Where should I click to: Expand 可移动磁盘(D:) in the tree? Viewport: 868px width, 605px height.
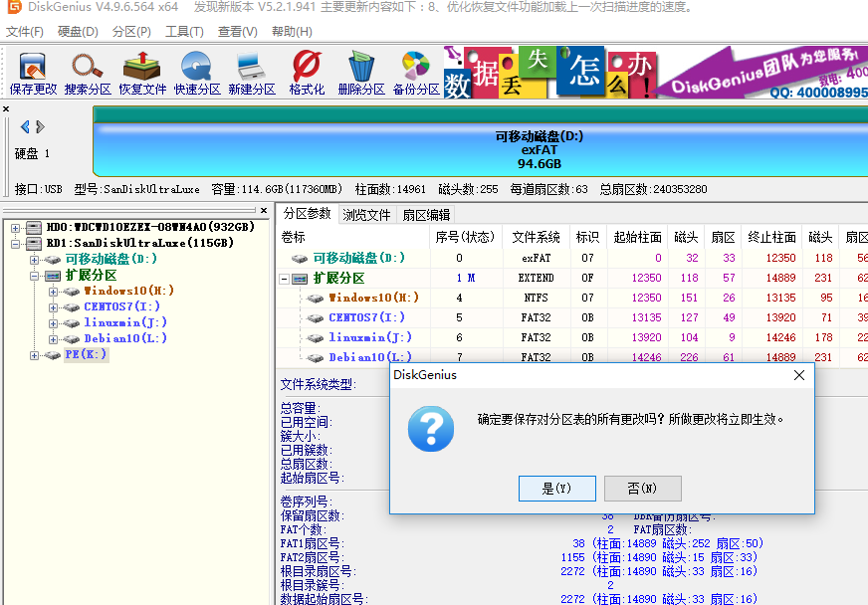(x=34, y=260)
